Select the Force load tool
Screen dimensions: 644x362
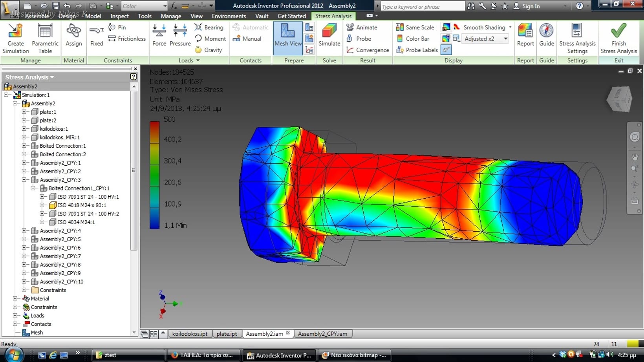tap(159, 35)
